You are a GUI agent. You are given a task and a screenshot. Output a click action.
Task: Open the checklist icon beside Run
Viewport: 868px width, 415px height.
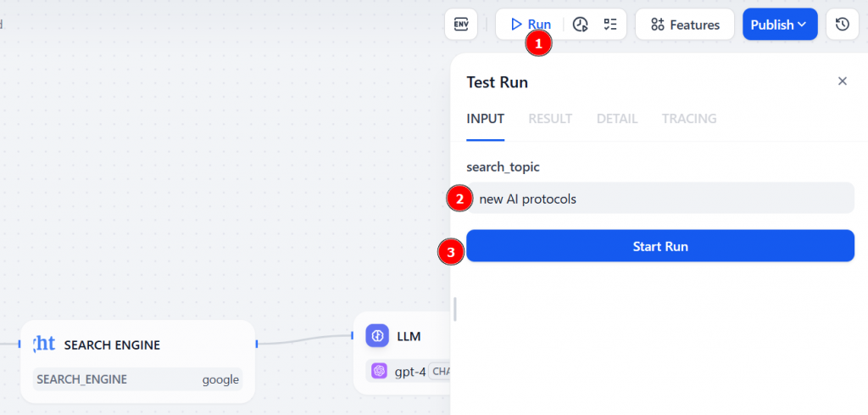[609, 25]
